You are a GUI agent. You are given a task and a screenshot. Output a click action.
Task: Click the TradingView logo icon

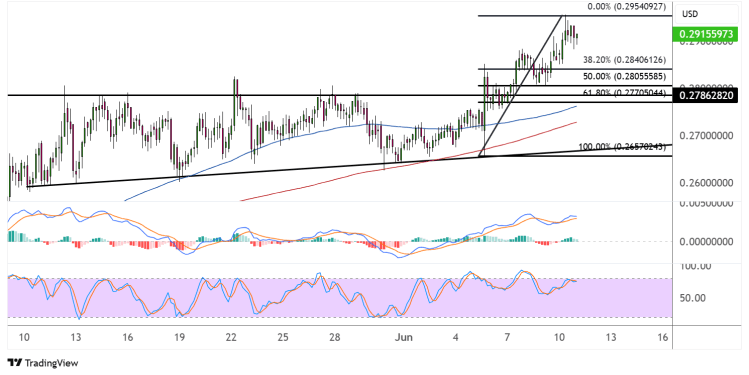click(14, 363)
